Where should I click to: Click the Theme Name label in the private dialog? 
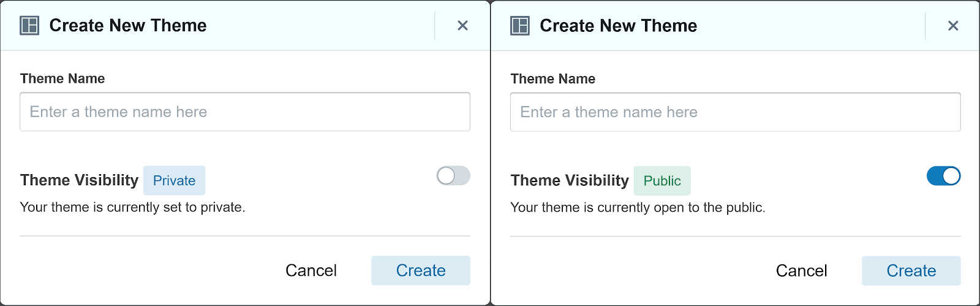pos(62,78)
